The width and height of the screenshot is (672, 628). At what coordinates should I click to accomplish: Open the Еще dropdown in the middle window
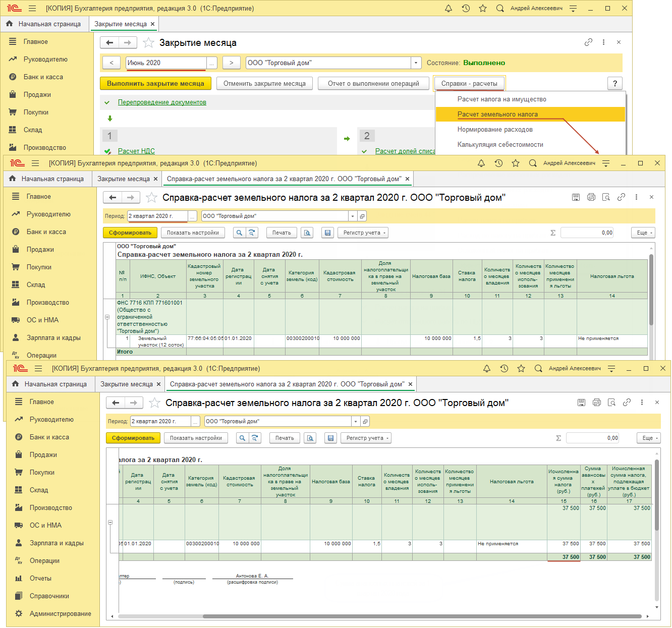pyautogui.click(x=643, y=233)
